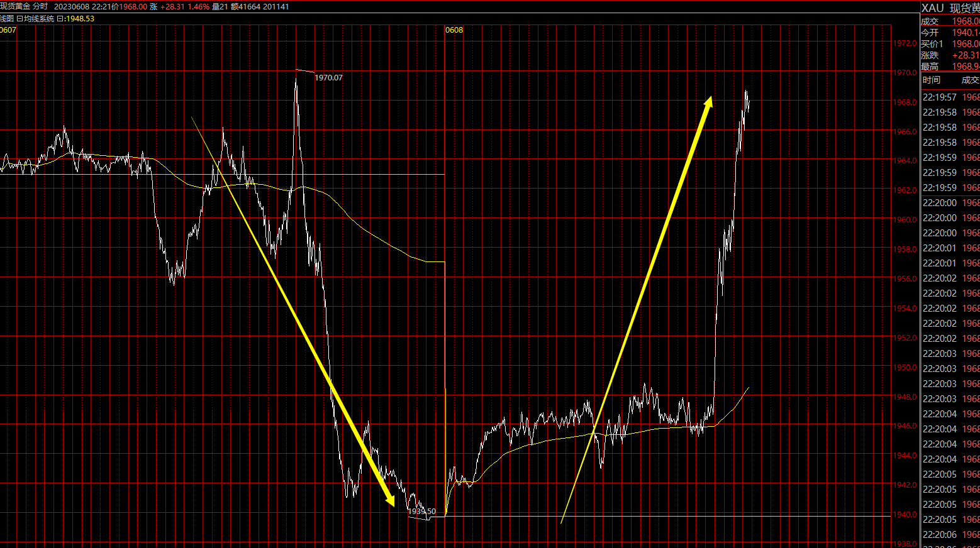Select the 22:20:06 tick row
Viewport: 980px width, 548px height.
tap(950, 535)
